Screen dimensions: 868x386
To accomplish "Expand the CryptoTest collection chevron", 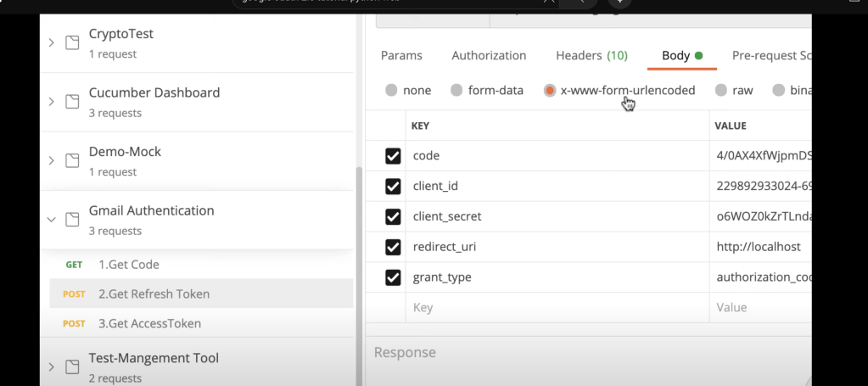I will [52, 42].
